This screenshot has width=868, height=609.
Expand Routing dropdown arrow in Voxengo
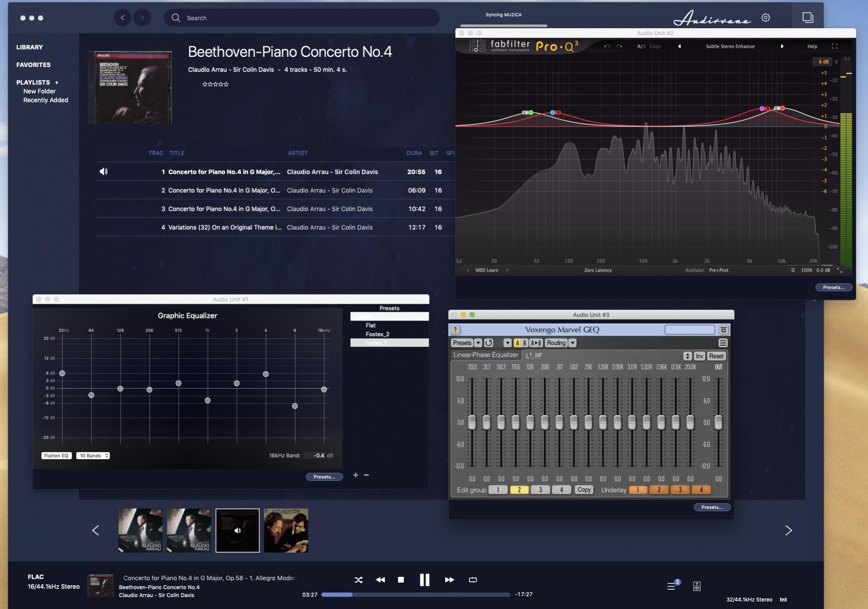(x=572, y=343)
